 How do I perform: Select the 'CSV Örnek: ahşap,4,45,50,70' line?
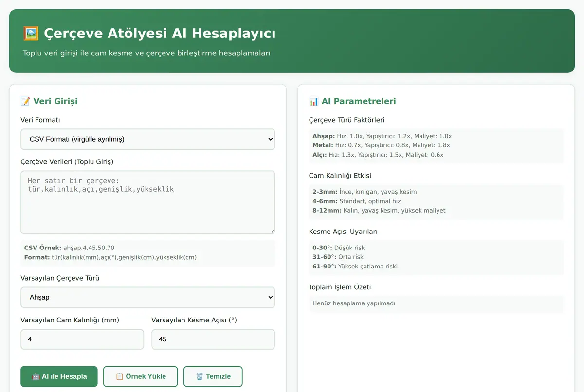[70, 248]
